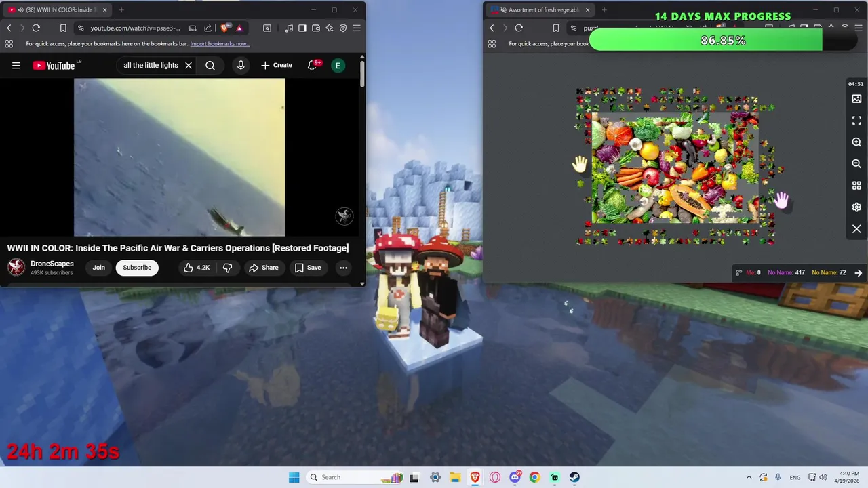868x488 pixels.
Task: Reload the puzzle page
Action: [519, 28]
